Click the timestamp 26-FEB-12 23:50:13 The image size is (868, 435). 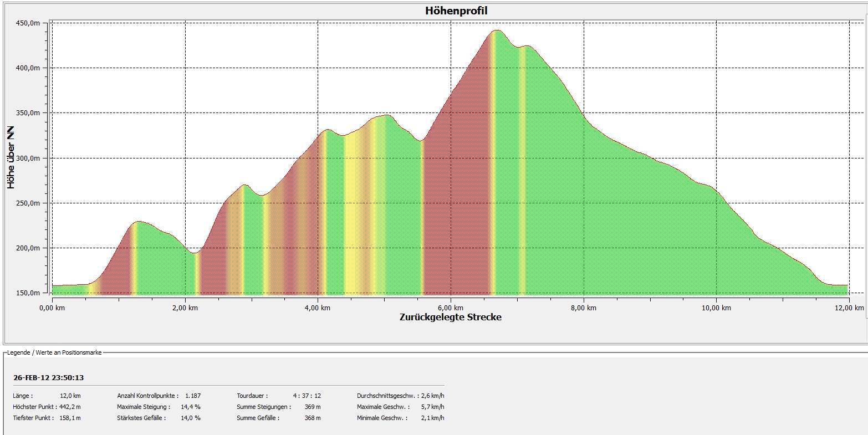tap(48, 378)
